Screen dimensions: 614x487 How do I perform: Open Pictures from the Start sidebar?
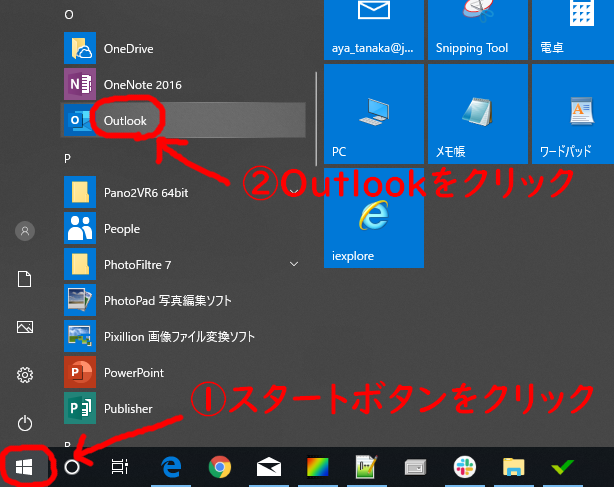[x=25, y=327]
